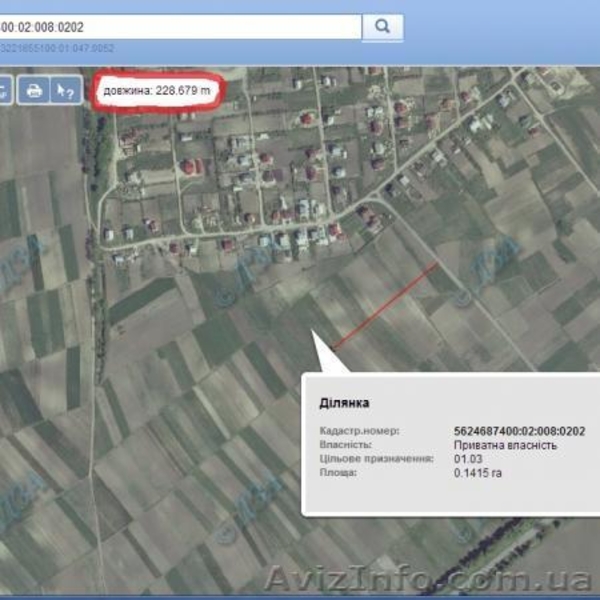Click the partially visible leftmost toolbar button
Image resolution: width=600 pixels, height=600 pixels.
point(4,90)
